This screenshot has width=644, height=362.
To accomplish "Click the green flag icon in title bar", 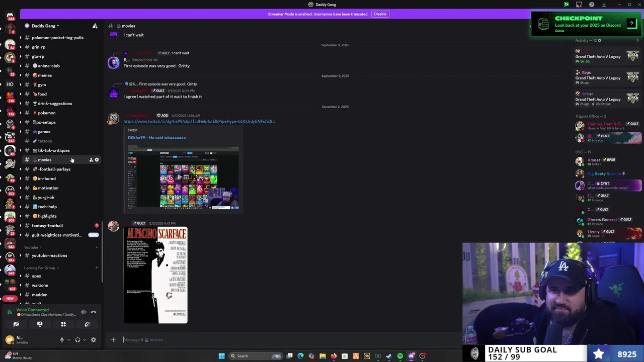I will [567, 5].
